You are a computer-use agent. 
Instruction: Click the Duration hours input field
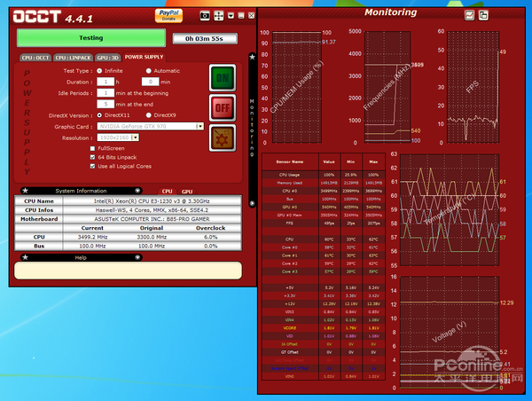point(106,81)
